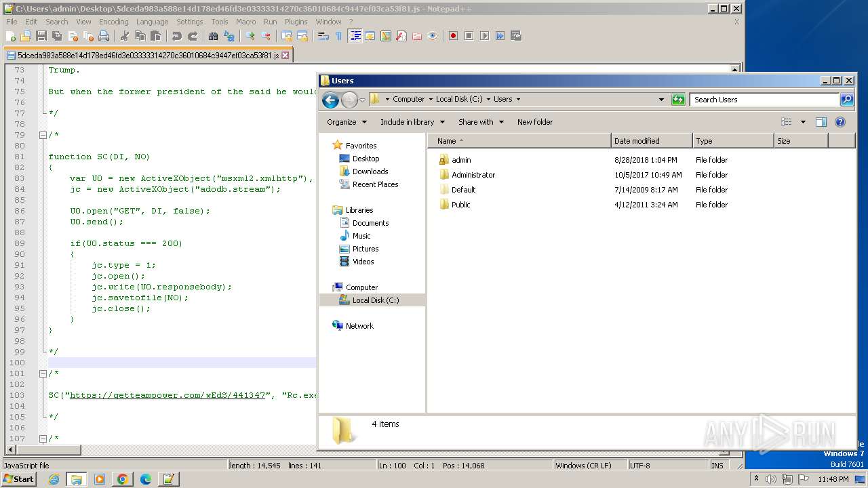Open Internet Explorer from taskbar
Viewport: 868px width, 488px height.
pyautogui.click(x=54, y=479)
